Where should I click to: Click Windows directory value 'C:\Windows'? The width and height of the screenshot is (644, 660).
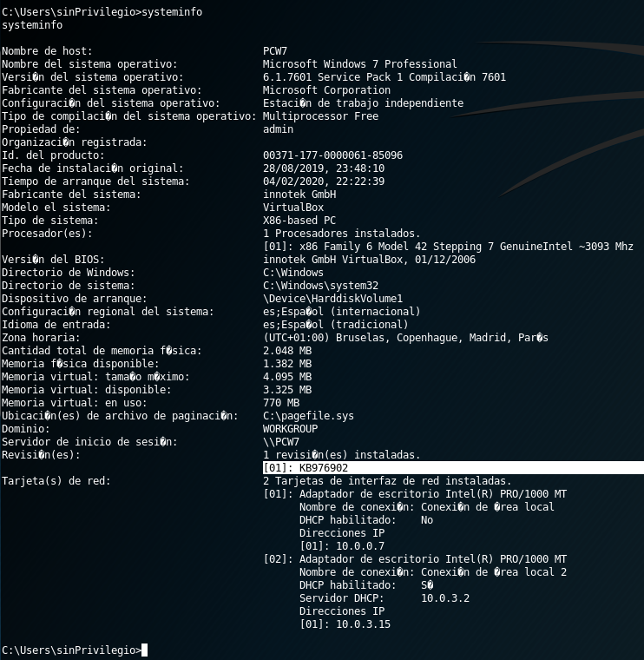[x=293, y=273]
